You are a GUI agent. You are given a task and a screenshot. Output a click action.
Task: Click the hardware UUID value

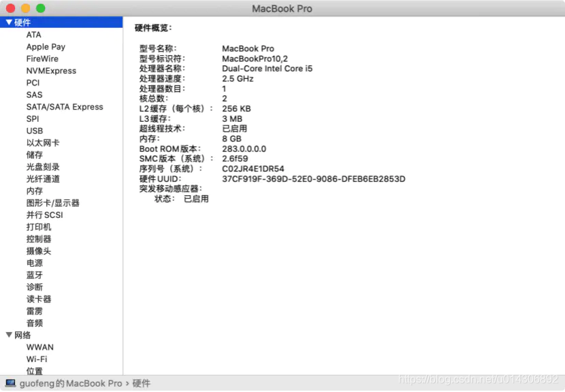[x=314, y=179]
